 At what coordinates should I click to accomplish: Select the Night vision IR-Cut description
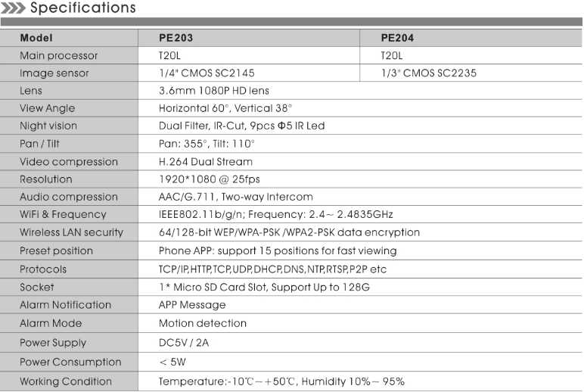tap(241, 126)
